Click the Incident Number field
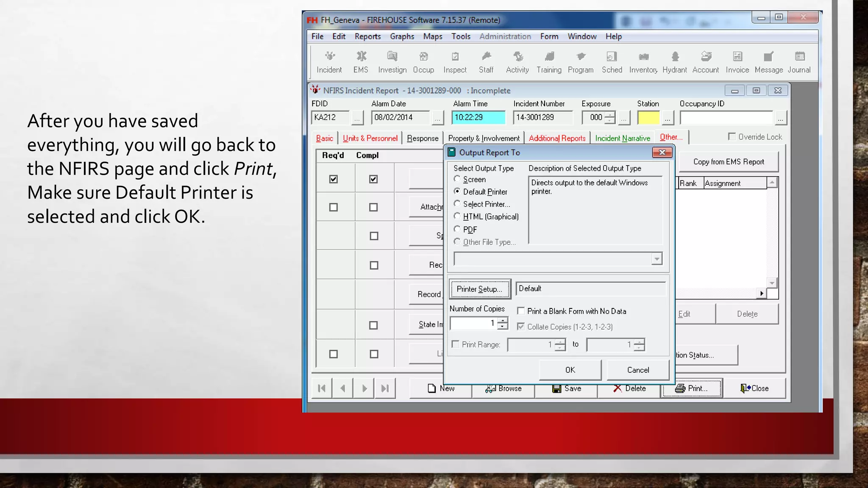The image size is (868, 488). pyautogui.click(x=542, y=117)
